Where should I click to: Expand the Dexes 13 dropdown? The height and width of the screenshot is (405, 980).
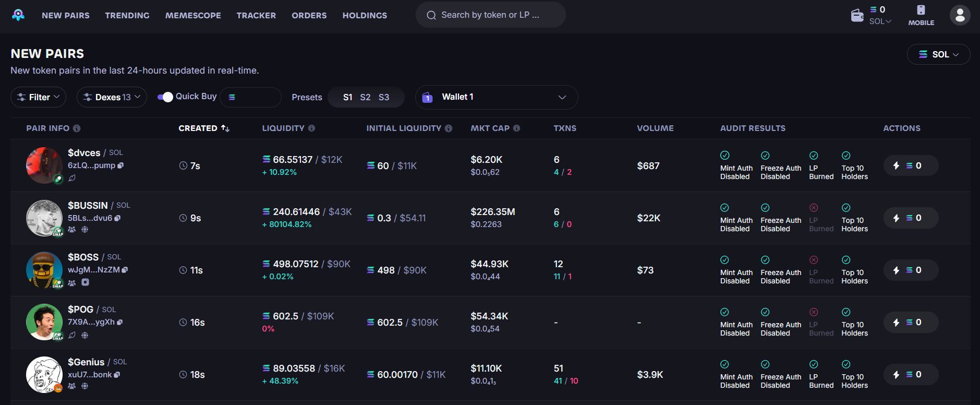pos(112,97)
